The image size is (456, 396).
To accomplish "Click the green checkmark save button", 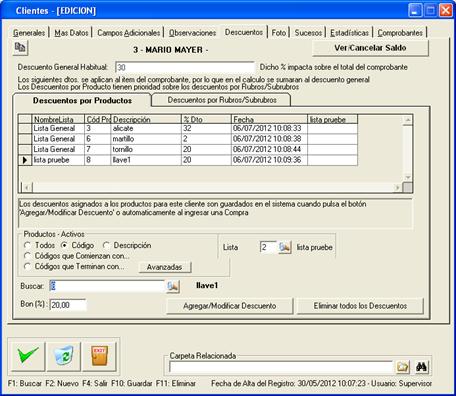I will pos(28,356).
